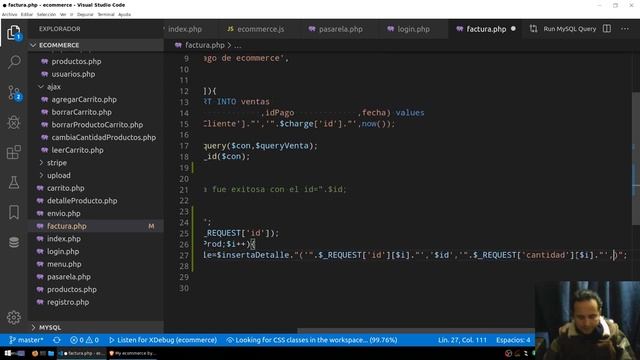Switch to the pasarela.php tab
Screen dimensions: 640x360
tap(340, 29)
